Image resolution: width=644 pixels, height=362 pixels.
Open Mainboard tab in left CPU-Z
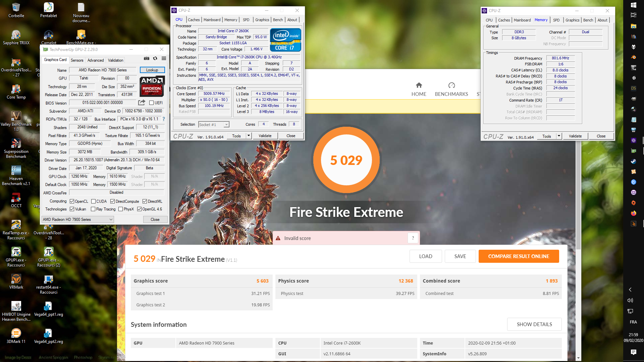[x=212, y=20]
